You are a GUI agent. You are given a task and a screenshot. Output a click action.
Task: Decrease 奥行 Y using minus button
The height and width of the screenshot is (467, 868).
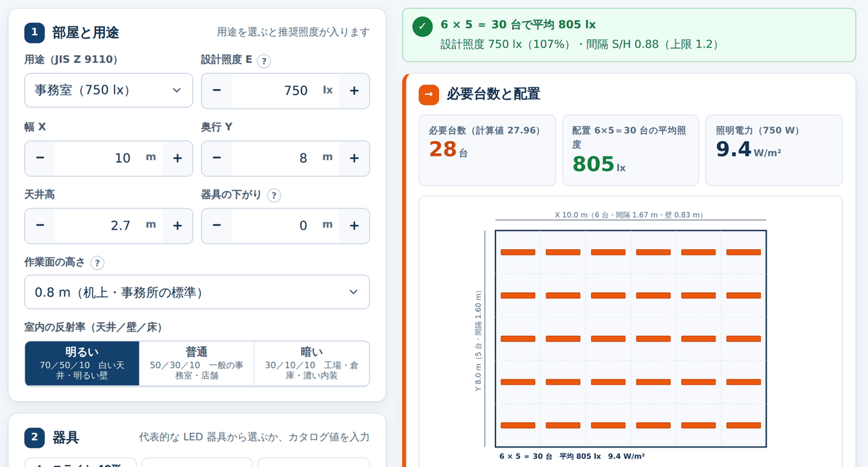point(217,158)
